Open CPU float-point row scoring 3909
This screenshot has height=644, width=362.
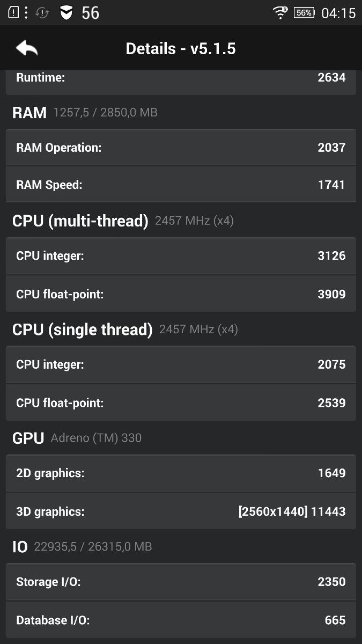coord(181,294)
